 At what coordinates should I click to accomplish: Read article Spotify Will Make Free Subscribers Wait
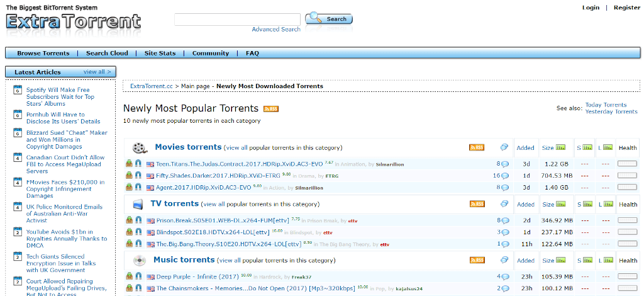60,96
